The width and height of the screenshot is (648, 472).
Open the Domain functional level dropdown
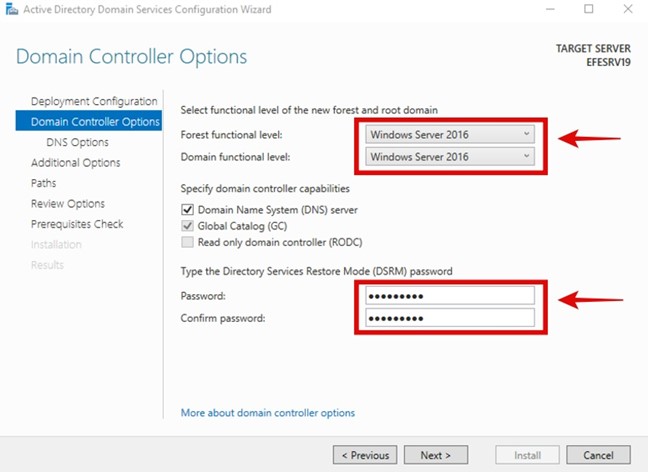pyautogui.click(x=450, y=157)
